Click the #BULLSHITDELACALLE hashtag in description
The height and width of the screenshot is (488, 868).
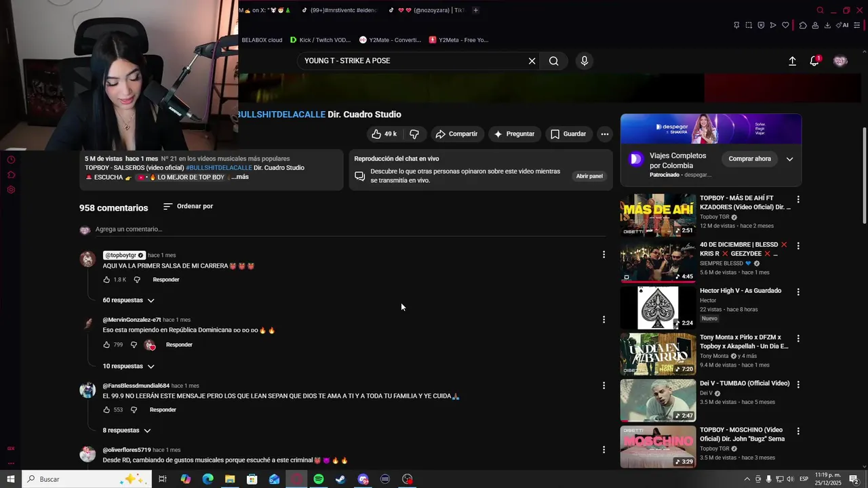click(x=219, y=168)
